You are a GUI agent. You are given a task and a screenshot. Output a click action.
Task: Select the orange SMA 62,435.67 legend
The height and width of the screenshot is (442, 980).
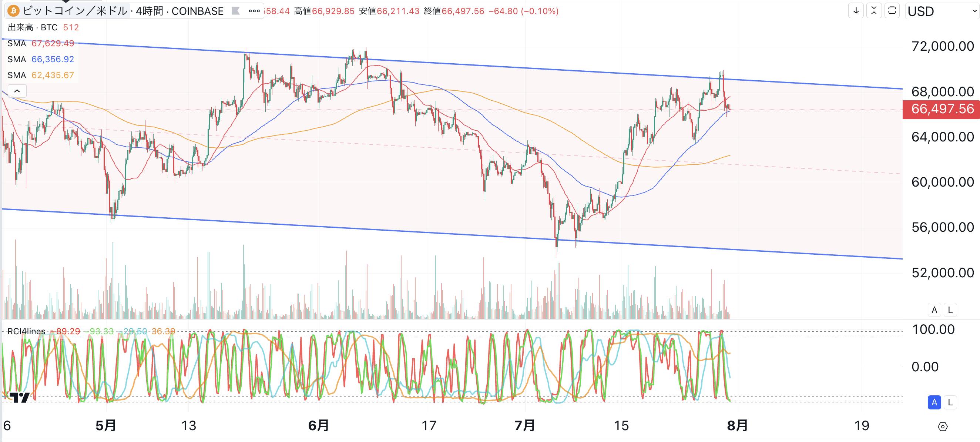pos(41,75)
